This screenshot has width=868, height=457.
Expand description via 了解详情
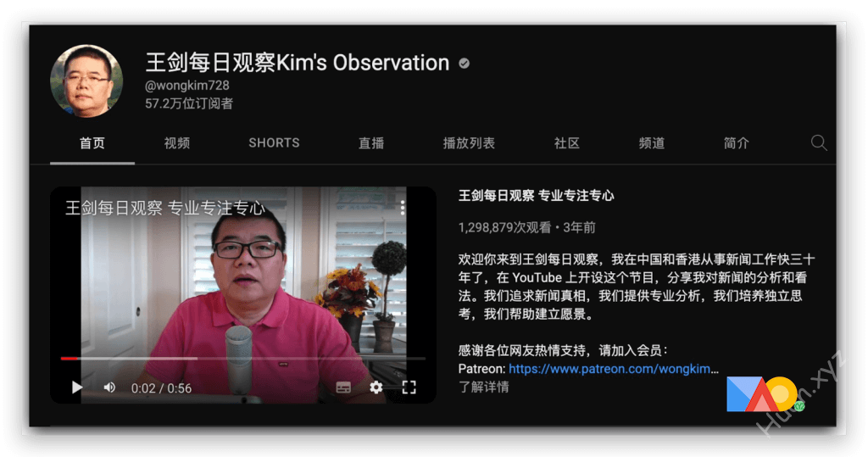[x=483, y=387]
